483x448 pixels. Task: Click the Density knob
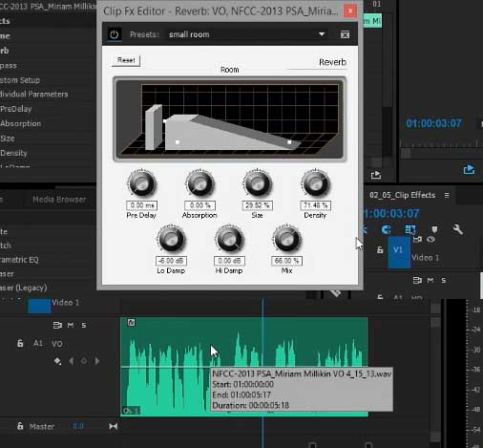click(x=316, y=183)
